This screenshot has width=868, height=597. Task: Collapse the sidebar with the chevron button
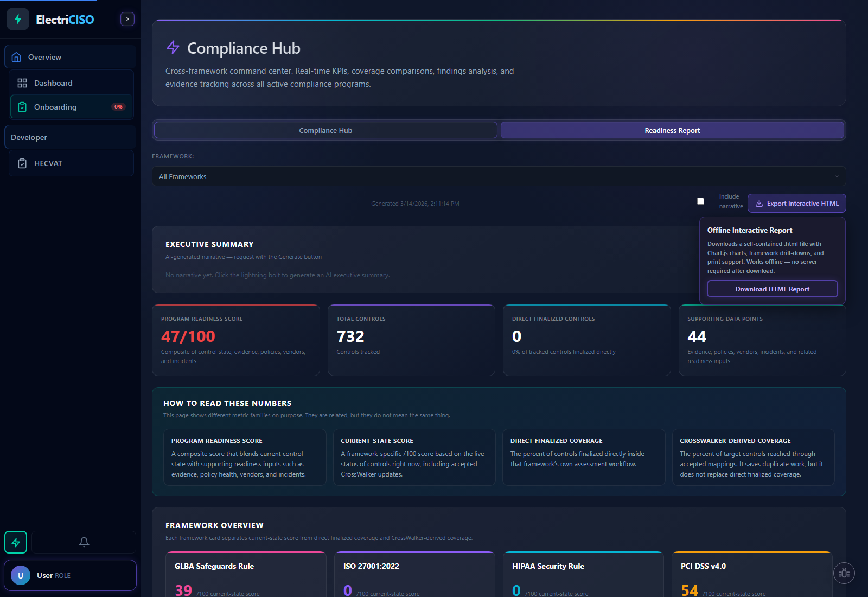pyautogui.click(x=127, y=18)
